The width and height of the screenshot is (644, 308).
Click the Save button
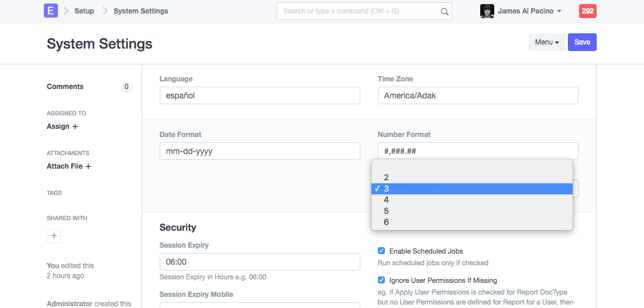tap(582, 42)
